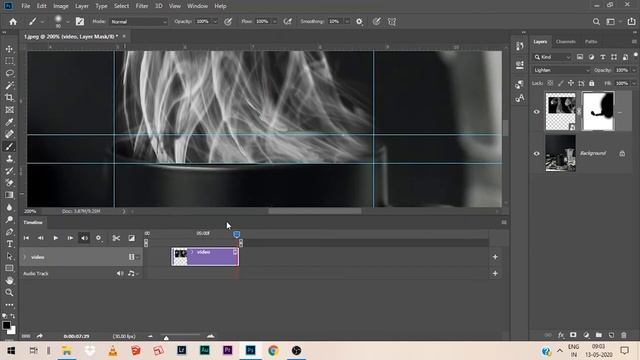640x360 pixels.
Task: Open the layer filter Kind dropdown
Action: pos(552,57)
